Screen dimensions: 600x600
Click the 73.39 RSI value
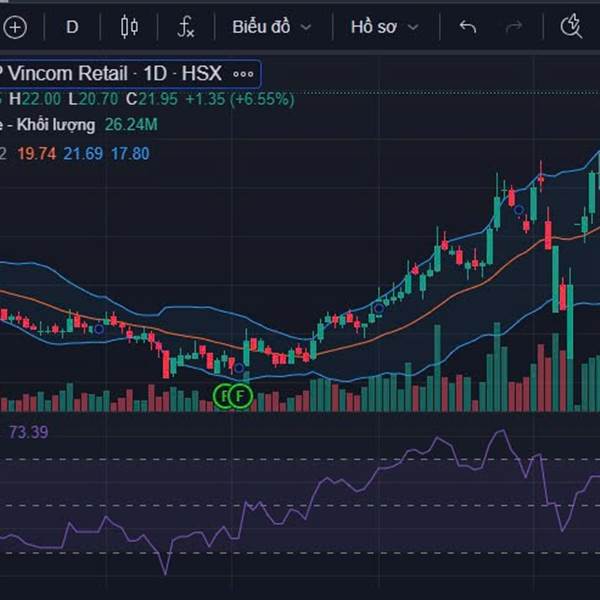tap(29, 432)
